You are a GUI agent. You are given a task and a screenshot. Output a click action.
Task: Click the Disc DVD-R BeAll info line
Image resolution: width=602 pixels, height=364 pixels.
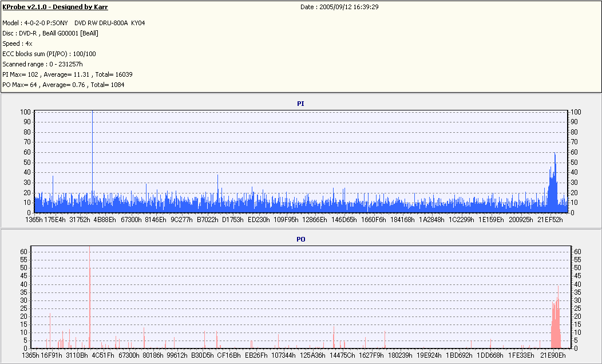(x=50, y=33)
